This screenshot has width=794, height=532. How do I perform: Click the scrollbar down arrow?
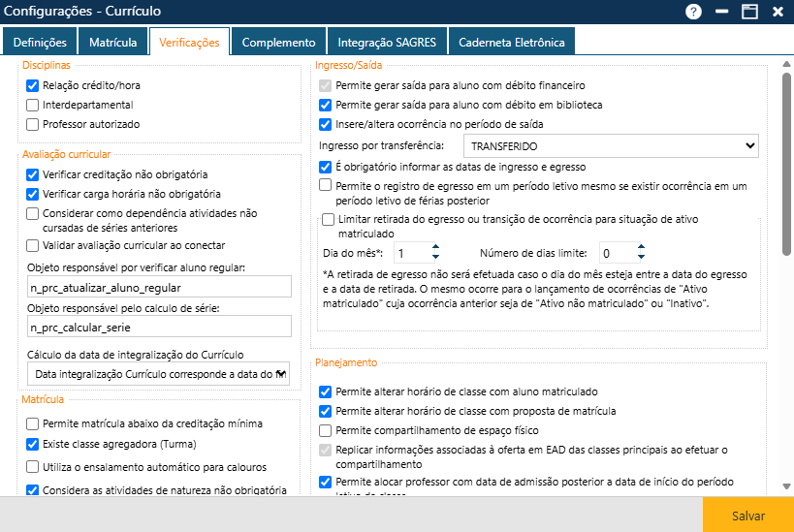(x=786, y=486)
